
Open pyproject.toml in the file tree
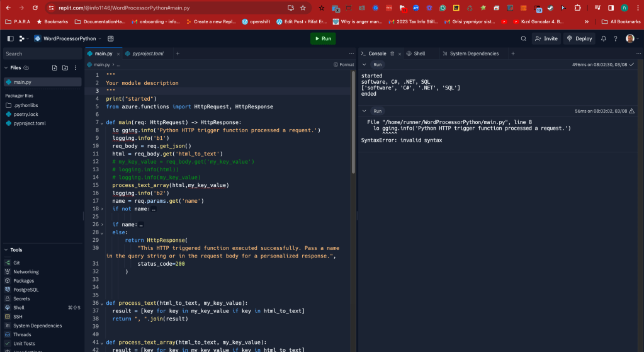click(x=42, y=123)
